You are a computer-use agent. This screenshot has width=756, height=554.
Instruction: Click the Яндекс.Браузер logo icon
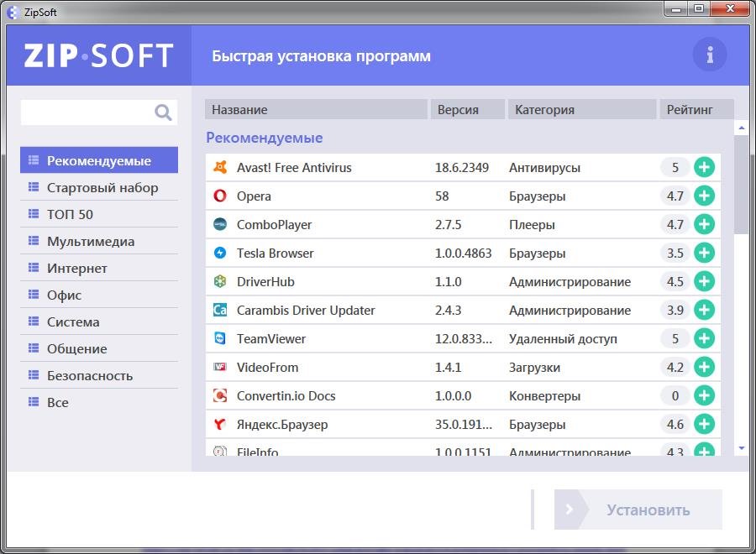tap(220, 424)
